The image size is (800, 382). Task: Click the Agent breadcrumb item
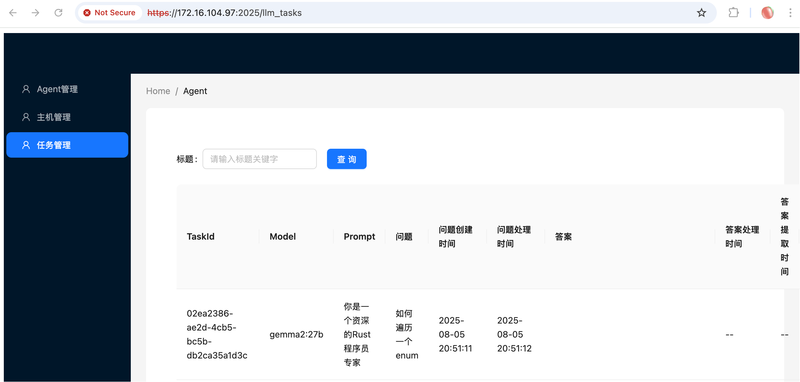(195, 91)
